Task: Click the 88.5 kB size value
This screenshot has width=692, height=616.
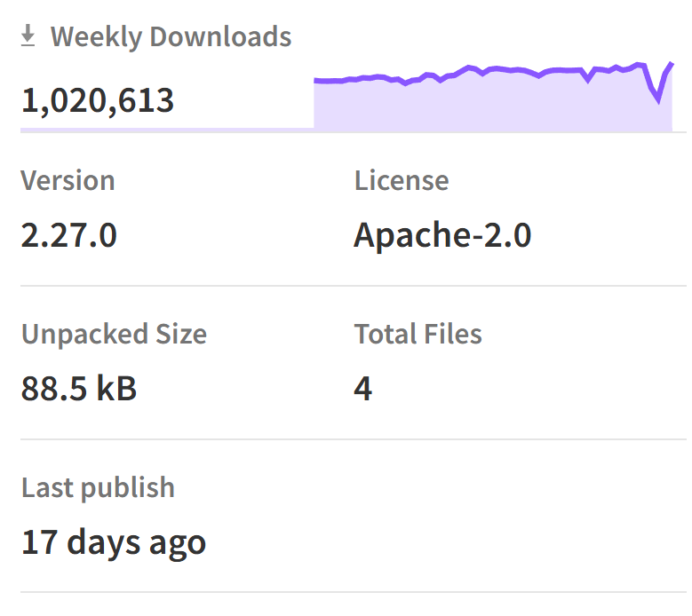Action: coord(79,389)
